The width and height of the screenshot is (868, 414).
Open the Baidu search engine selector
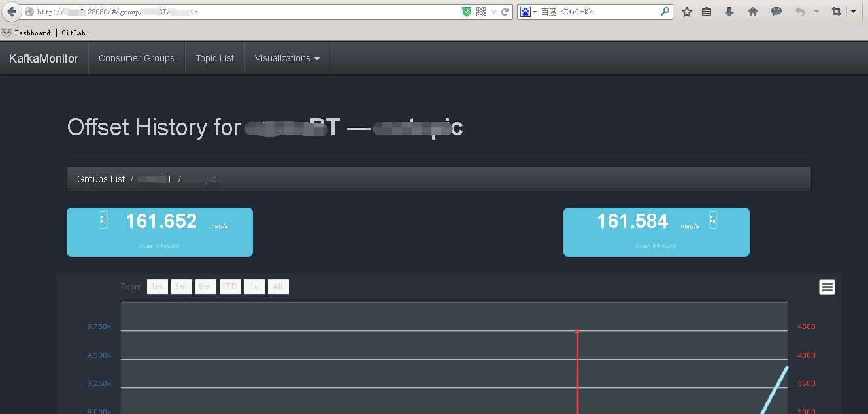tap(528, 12)
